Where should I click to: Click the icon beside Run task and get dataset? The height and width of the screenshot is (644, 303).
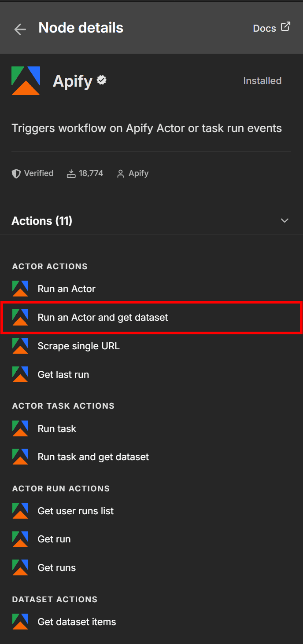pyautogui.click(x=20, y=457)
